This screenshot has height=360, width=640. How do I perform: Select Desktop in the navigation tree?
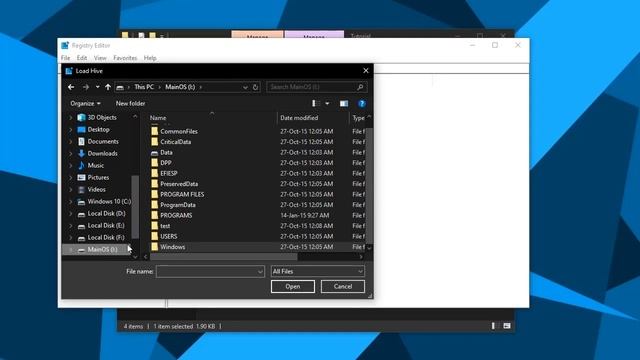tap(98, 129)
